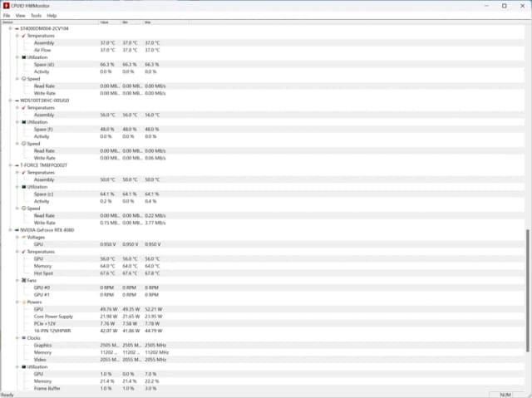Screen dimensions: 532x398
Task: Click the WDS100T3XHC-00SJG0 drive icon
Action: pos(17,101)
